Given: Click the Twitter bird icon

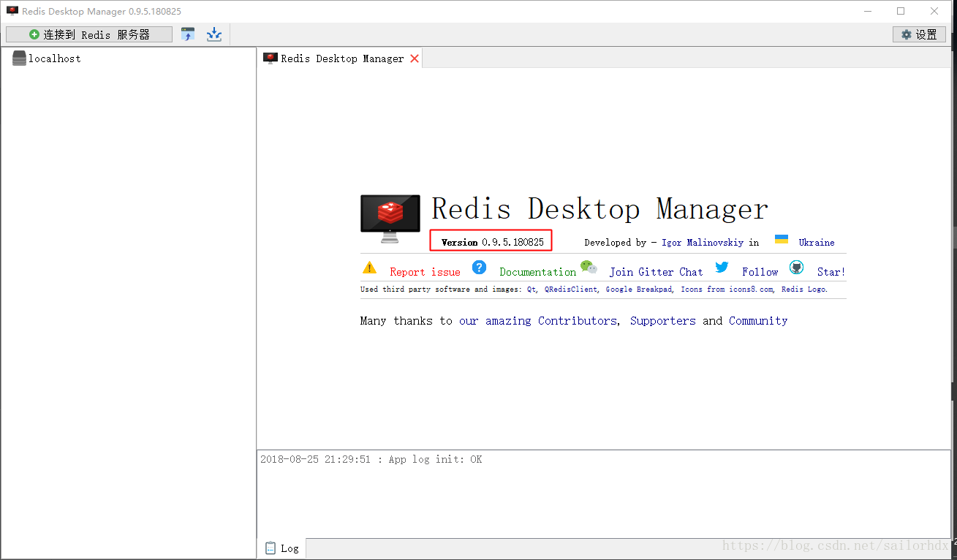Looking at the screenshot, I should (722, 267).
